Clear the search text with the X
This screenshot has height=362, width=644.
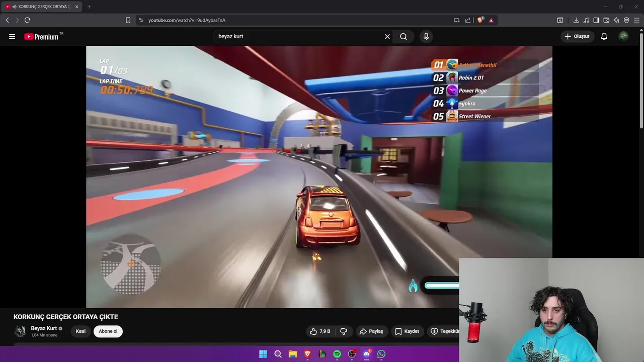click(x=387, y=36)
